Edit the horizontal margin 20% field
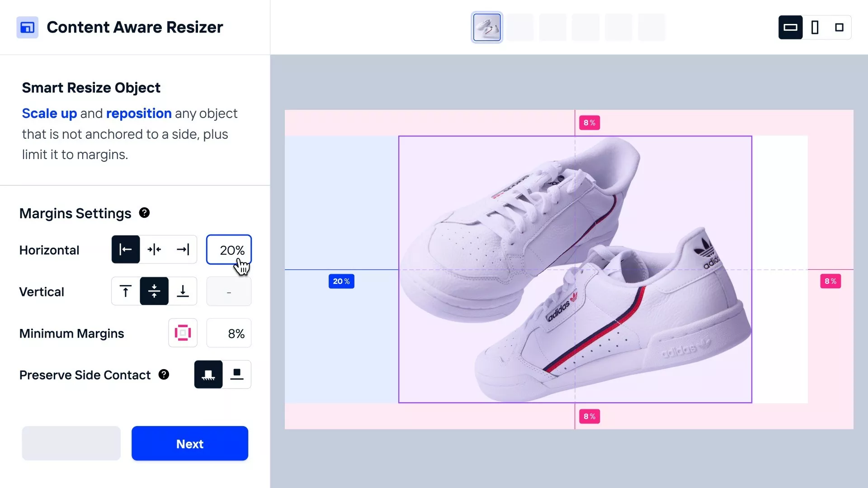Viewport: 868px width, 488px height. [229, 249]
